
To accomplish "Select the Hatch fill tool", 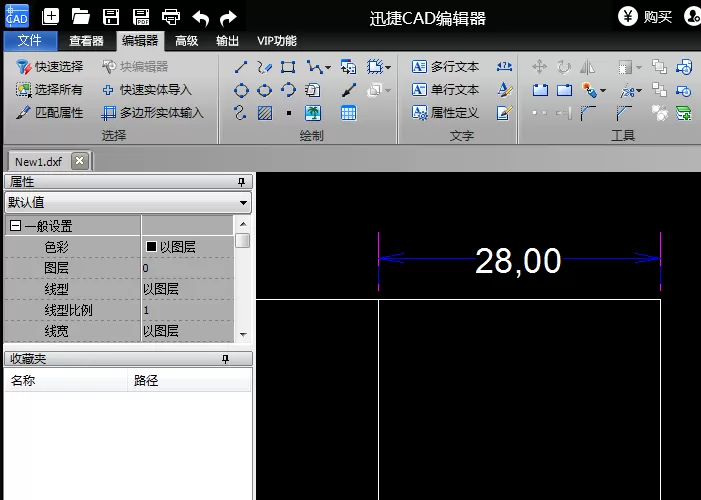I will [265, 113].
